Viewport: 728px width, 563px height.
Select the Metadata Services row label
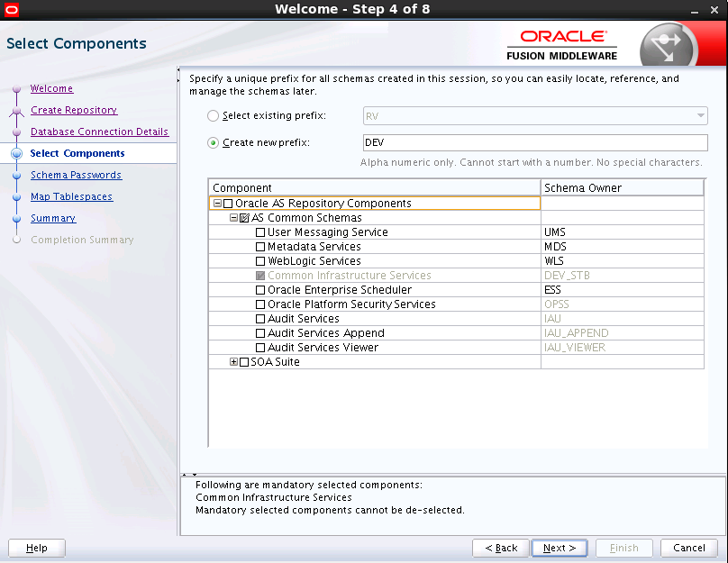[x=314, y=247]
